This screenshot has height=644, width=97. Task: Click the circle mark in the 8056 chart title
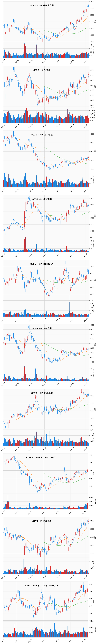[x=39, y=264]
